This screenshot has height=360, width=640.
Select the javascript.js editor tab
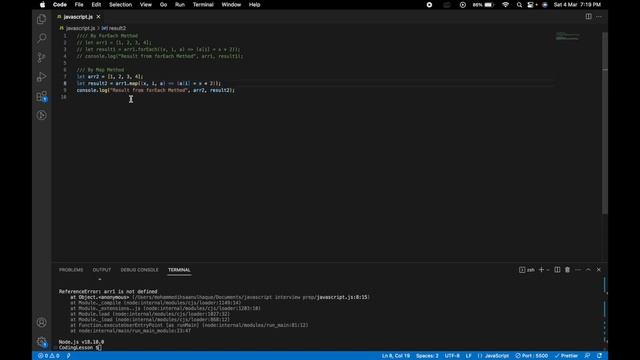pyautogui.click(x=78, y=17)
